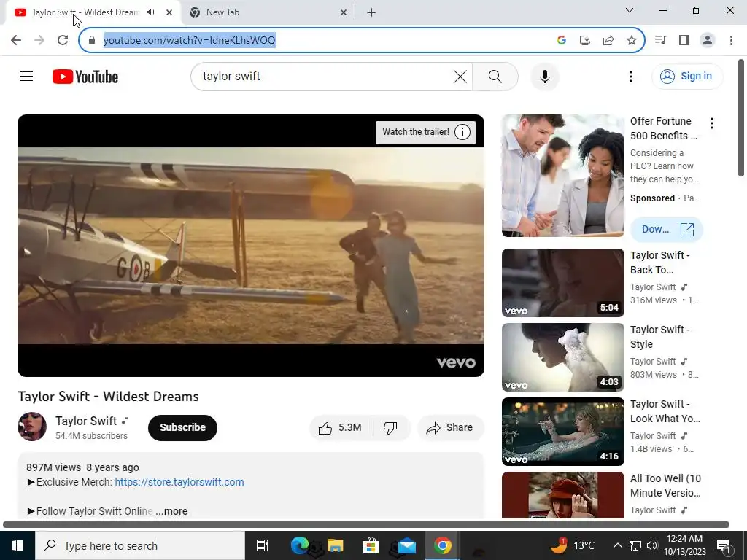Open the tab search chevron
The image size is (747, 560).
click(x=630, y=10)
